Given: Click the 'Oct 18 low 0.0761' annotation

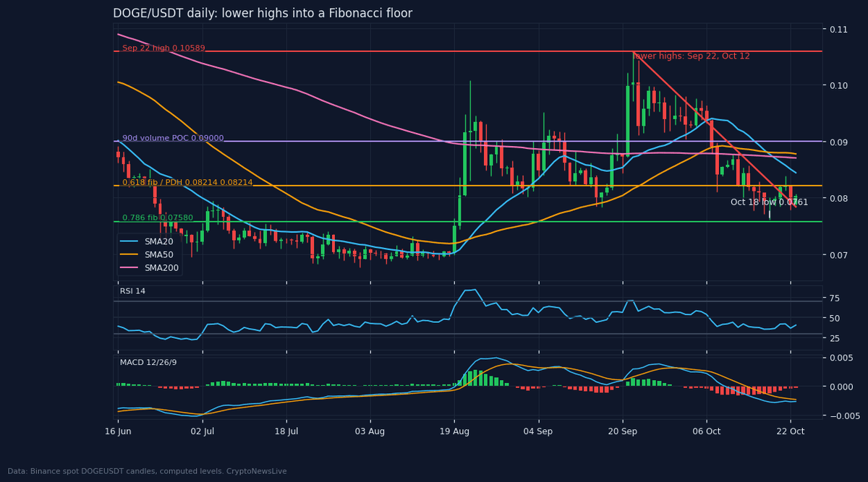Looking at the screenshot, I should pos(769,202).
